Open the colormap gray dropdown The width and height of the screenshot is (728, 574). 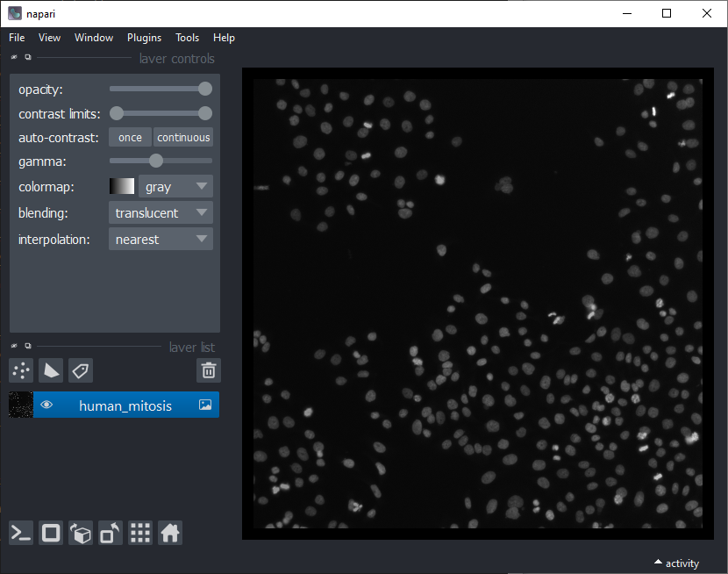point(175,187)
